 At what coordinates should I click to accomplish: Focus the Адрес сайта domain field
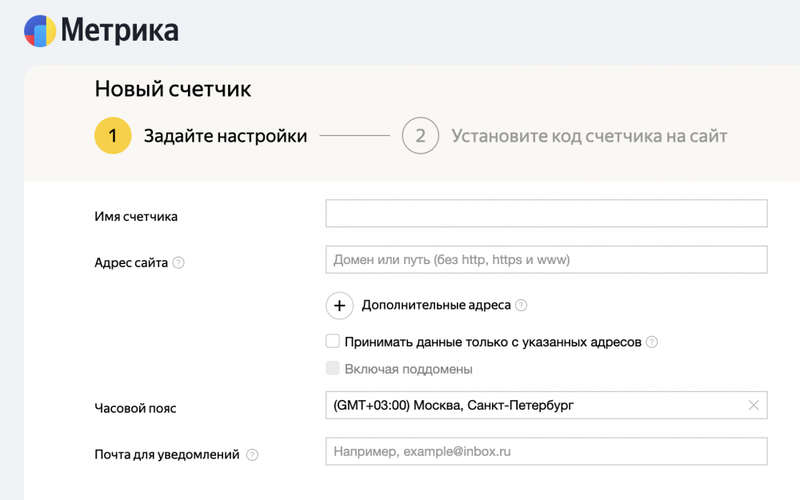[x=546, y=260]
